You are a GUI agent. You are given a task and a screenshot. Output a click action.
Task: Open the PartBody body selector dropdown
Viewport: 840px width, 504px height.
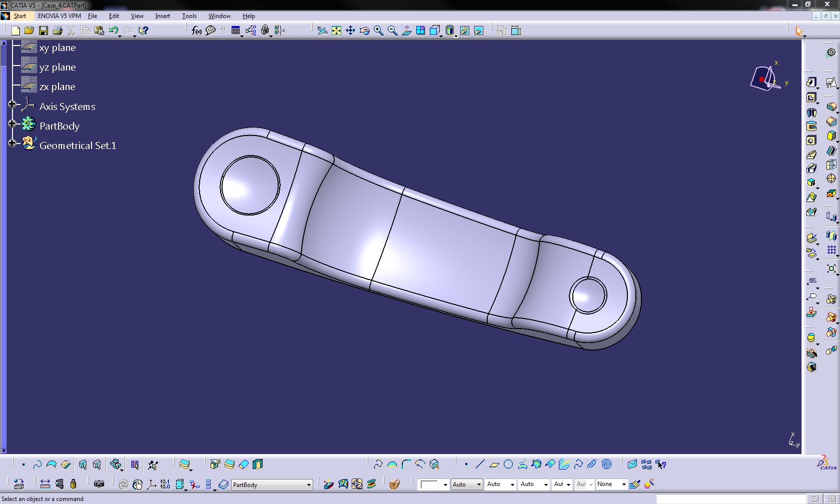309,484
